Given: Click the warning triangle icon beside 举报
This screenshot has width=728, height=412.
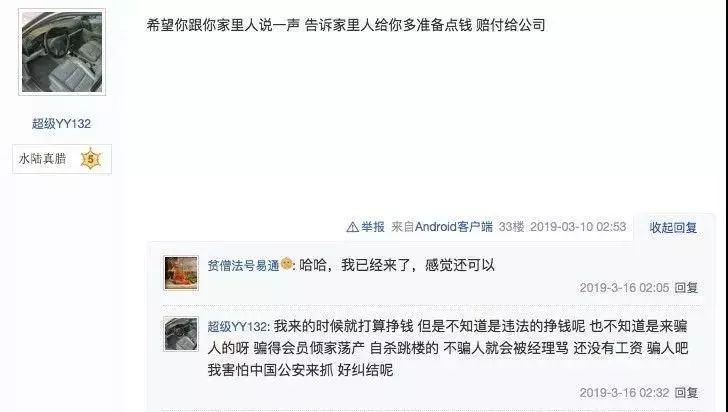Looking at the screenshot, I should point(352,227).
